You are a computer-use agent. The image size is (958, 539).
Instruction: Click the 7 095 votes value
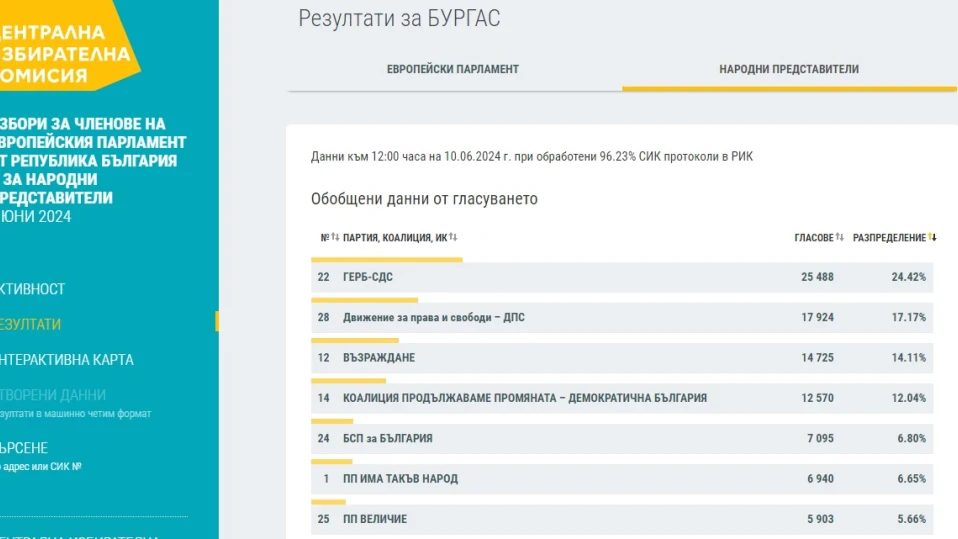point(821,438)
